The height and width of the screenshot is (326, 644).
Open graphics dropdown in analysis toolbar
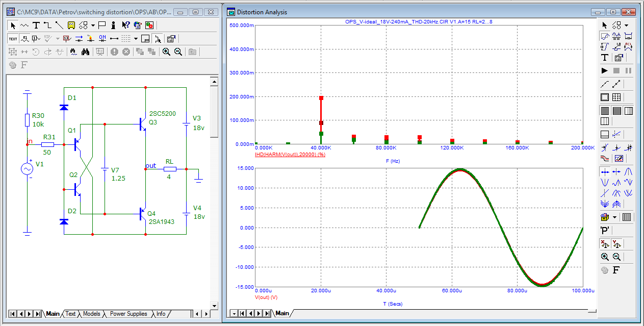tap(626, 25)
